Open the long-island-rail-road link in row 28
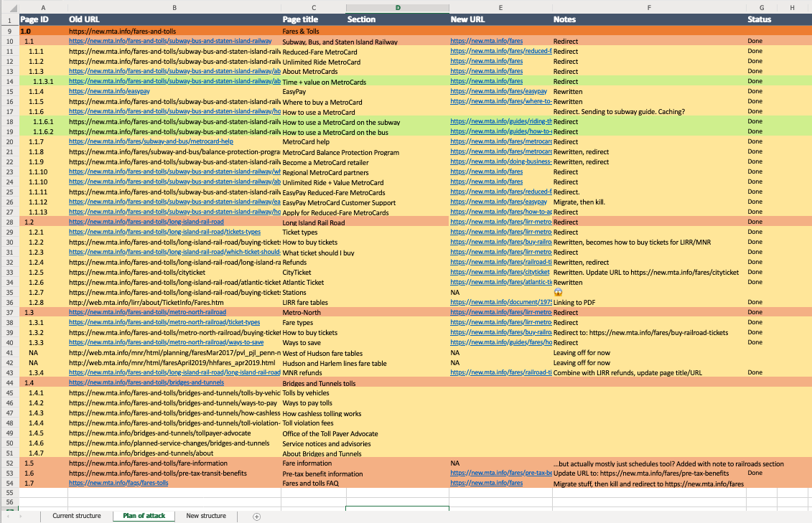The height and width of the screenshot is (523, 812). pyautogui.click(x=146, y=222)
